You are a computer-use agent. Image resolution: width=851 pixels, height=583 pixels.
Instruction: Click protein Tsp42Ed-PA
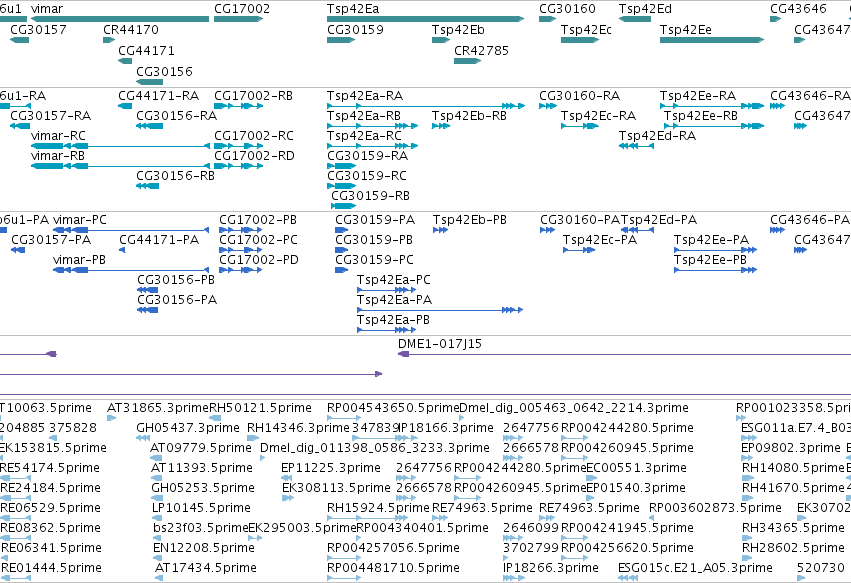(637, 230)
